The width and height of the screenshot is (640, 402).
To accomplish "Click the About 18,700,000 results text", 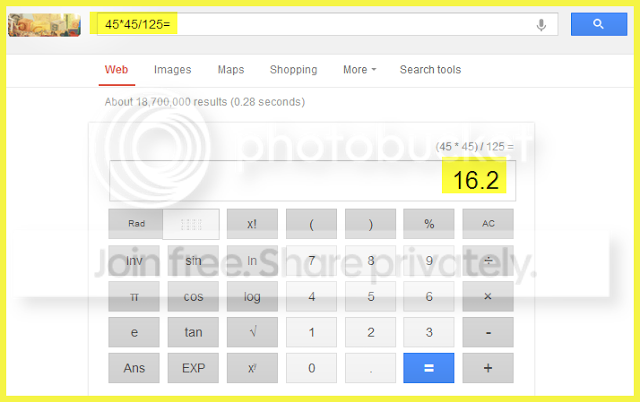I will click(204, 102).
